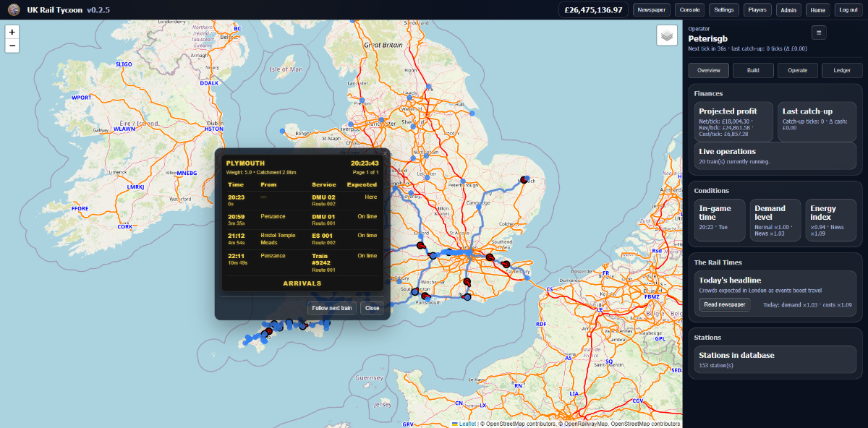The width and height of the screenshot is (868, 428).
Task: Click the Peterborough station dot on the map
Action: [x=462, y=181]
